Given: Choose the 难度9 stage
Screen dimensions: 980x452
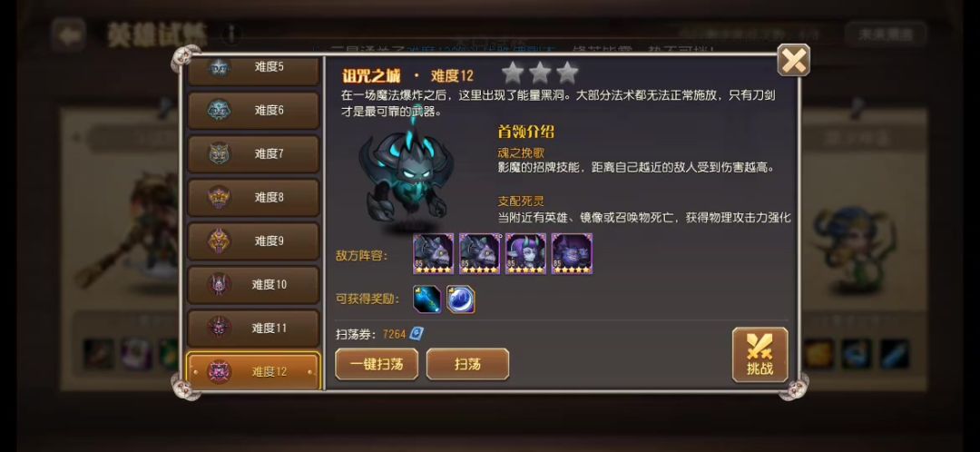Looking at the screenshot, I should tap(253, 241).
